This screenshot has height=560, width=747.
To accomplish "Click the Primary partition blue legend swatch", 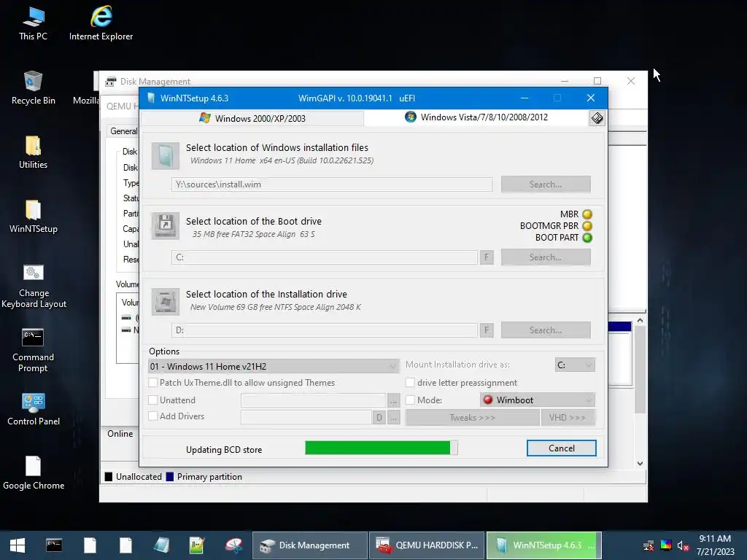I will pyautogui.click(x=169, y=477).
